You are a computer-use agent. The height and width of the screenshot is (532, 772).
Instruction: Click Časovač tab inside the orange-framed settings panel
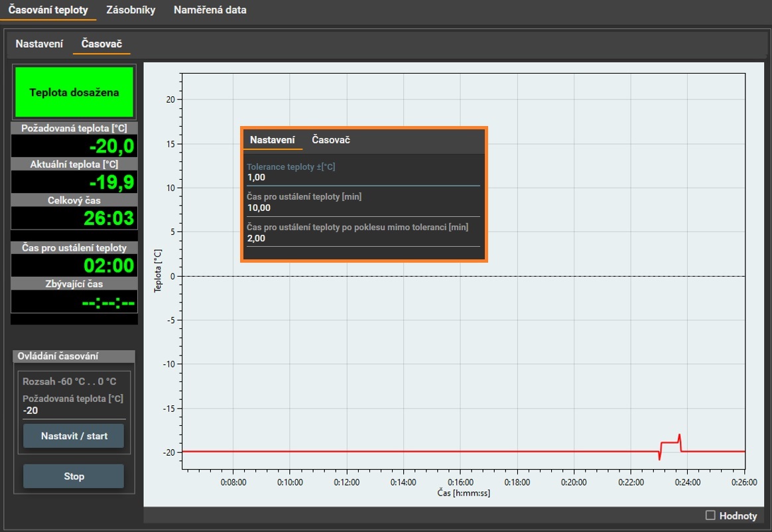(331, 140)
